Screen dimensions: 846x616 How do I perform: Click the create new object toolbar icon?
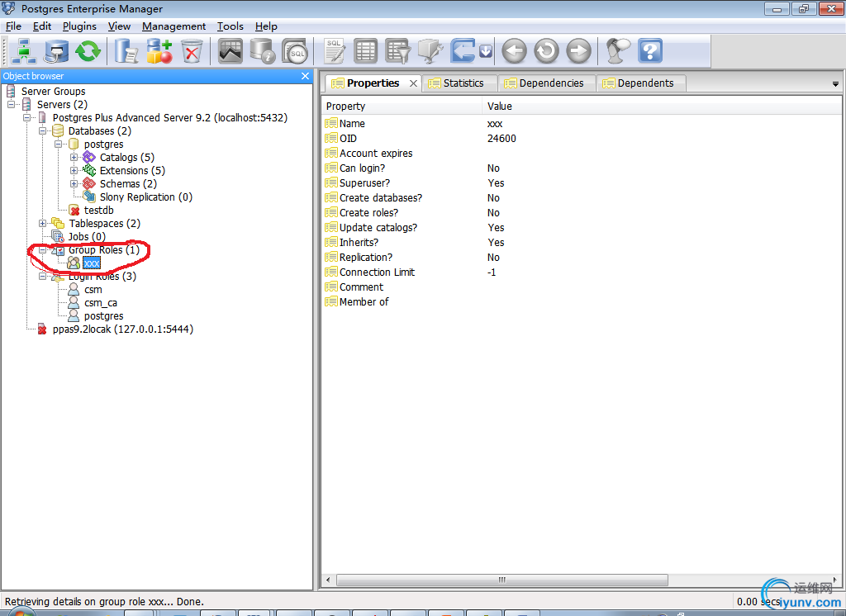(x=159, y=51)
